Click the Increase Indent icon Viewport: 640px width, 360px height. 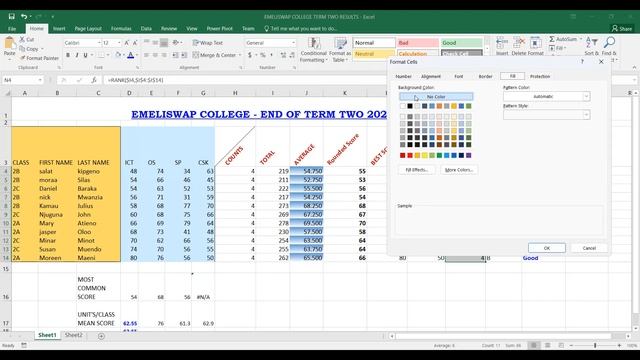coord(184,55)
